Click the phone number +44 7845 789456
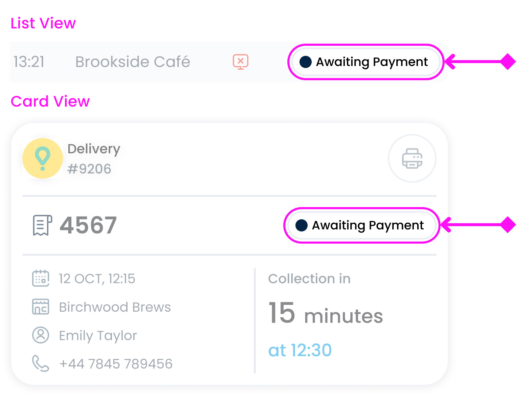 click(x=116, y=363)
